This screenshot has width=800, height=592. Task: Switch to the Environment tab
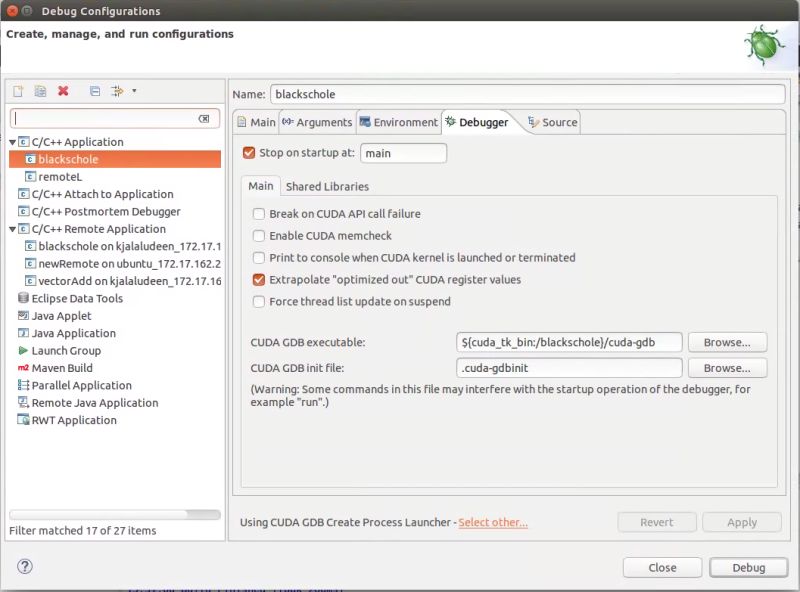point(398,121)
